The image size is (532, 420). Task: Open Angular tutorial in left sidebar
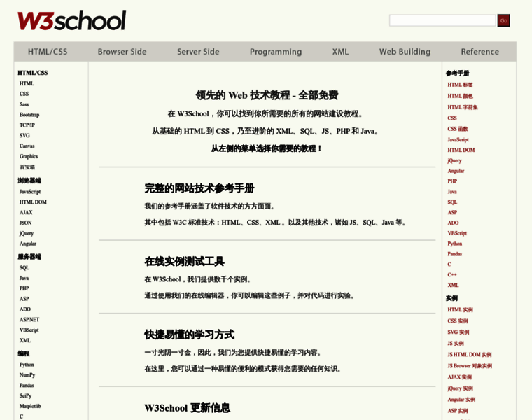click(x=27, y=244)
